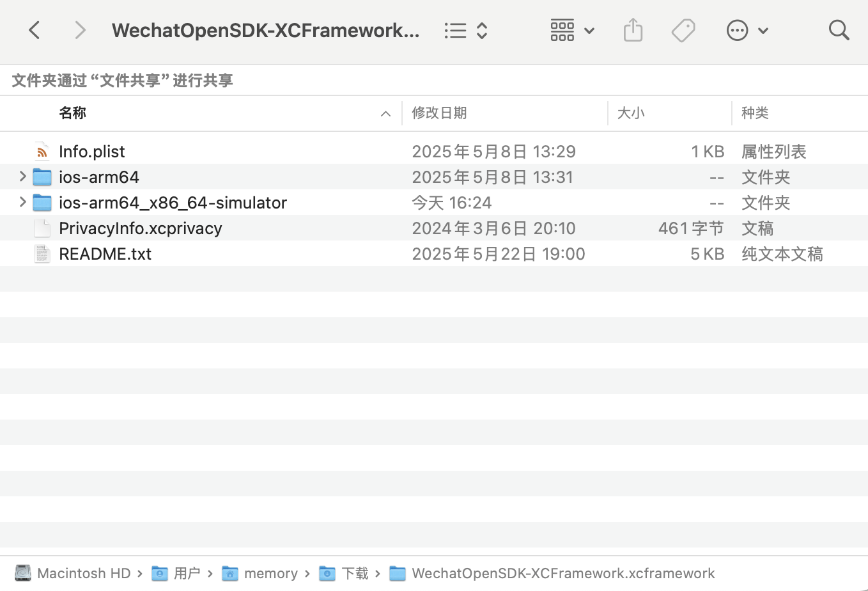Screen dimensions: 868x591
Task: Click the 纯文本文稿 kind cell
Action: point(782,254)
